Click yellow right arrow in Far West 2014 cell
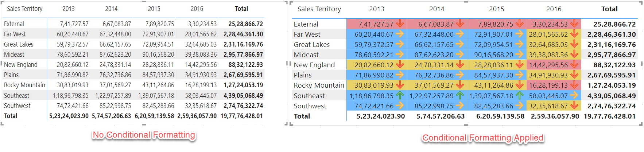Viewport: 644px width, 152px height. click(460, 34)
